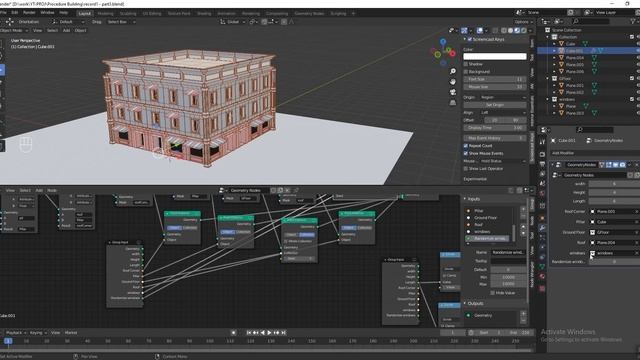The image size is (640, 360).
Task: Click the viewport navigation gizmo's red X axis
Action: 452,53
